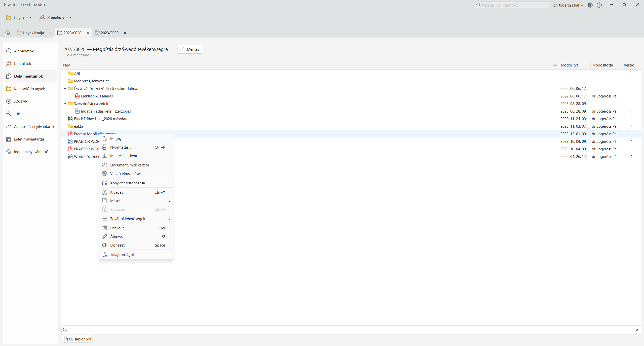Open Ingatlan nyilvántartó sidebar item

(x=31, y=152)
